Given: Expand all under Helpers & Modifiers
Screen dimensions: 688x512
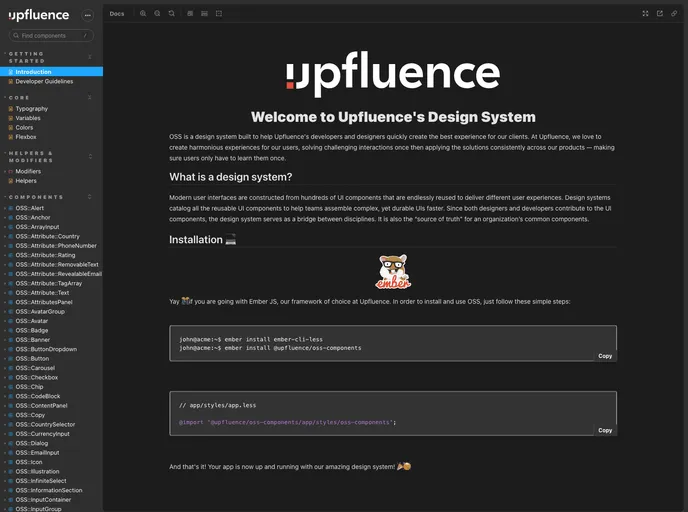Looking at the screenshot, I should click(90, 157).
